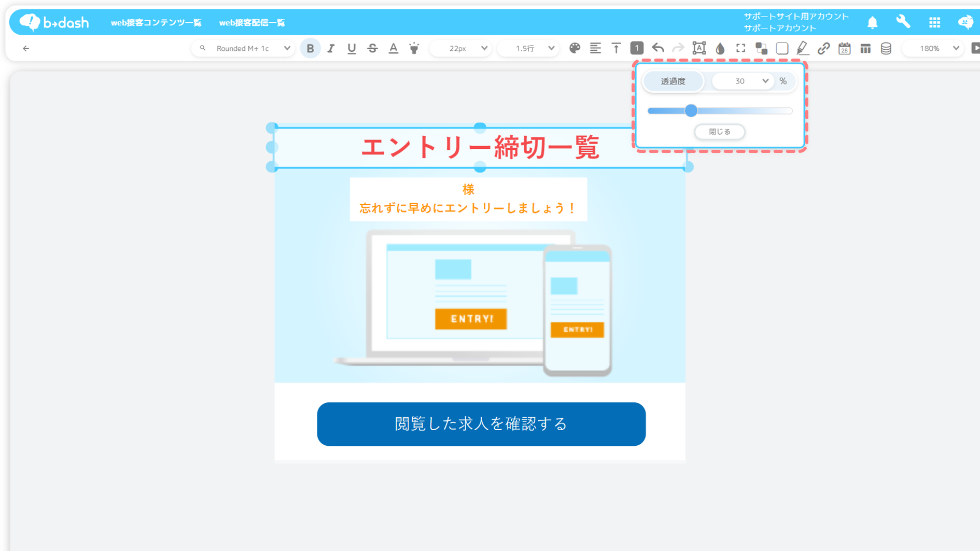Click the text box frame icon

coord(699,48)
